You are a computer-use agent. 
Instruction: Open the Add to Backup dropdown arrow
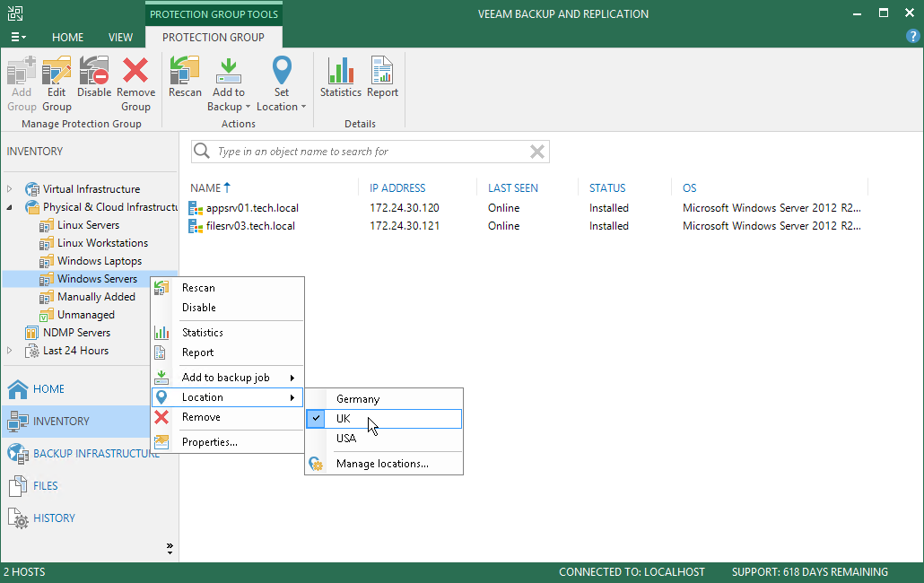pos(248,107)
